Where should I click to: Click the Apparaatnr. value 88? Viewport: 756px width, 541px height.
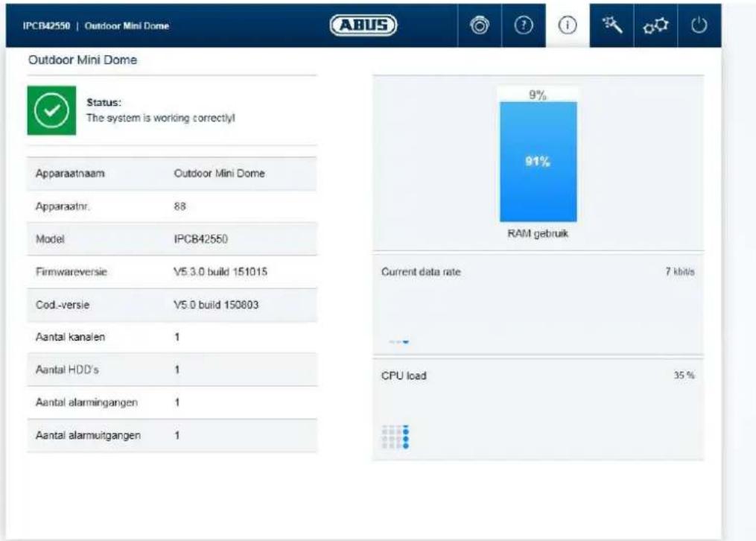click(x=180, y=206)
